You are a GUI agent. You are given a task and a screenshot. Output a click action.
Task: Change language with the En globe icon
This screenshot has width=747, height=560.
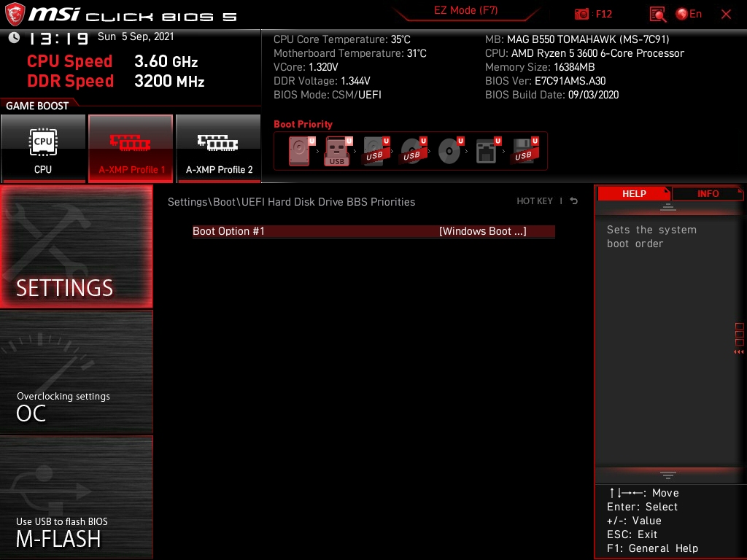[689, 14]
